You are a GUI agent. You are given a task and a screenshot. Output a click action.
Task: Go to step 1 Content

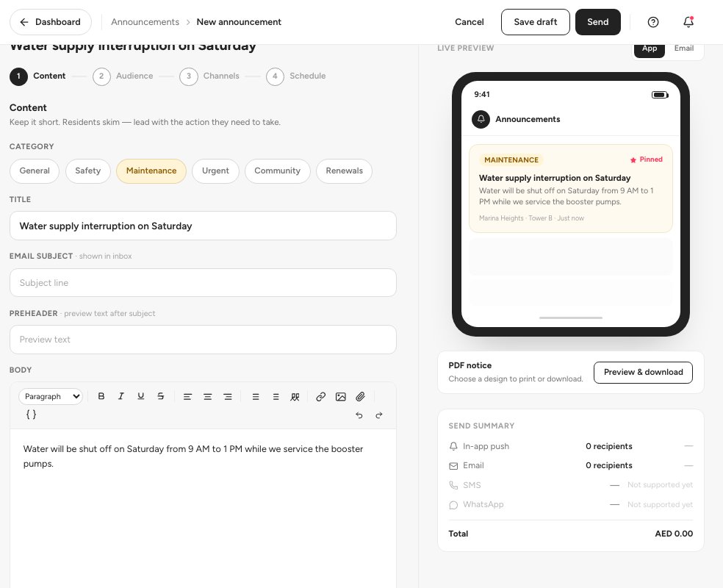click(x=37, y=76)
